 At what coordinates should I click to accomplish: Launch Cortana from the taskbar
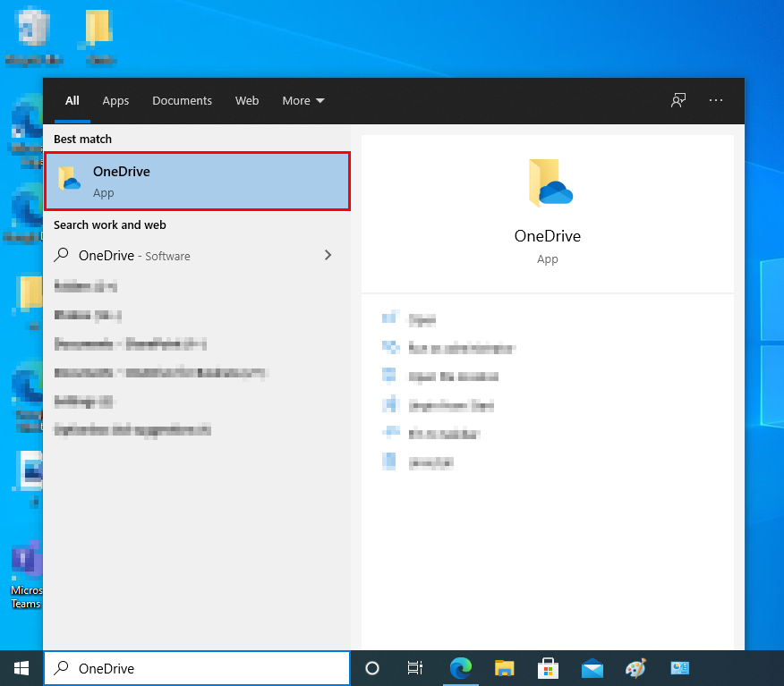(x=372, y=668)
